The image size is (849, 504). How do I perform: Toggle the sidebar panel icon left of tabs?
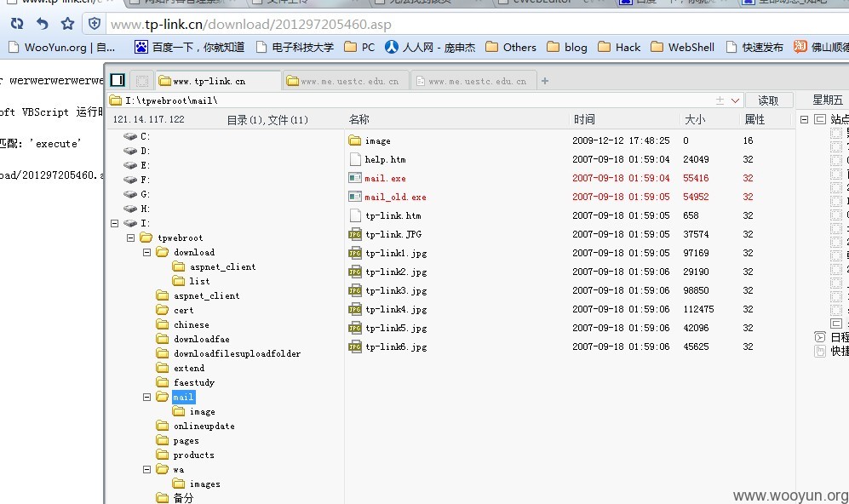[118, 80]
